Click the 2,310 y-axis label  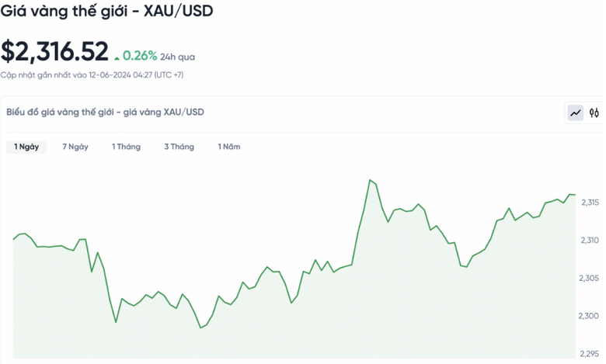[590, 241]
